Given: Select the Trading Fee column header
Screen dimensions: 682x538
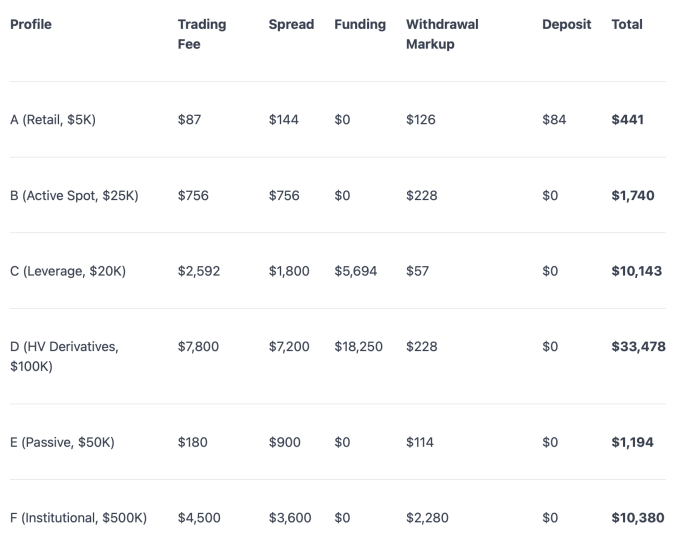Looking at the screenshot, I should click(202, 34).
